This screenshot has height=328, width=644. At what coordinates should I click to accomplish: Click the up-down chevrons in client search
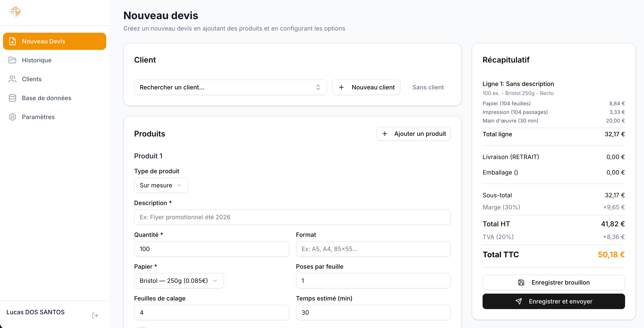(318, 87)
